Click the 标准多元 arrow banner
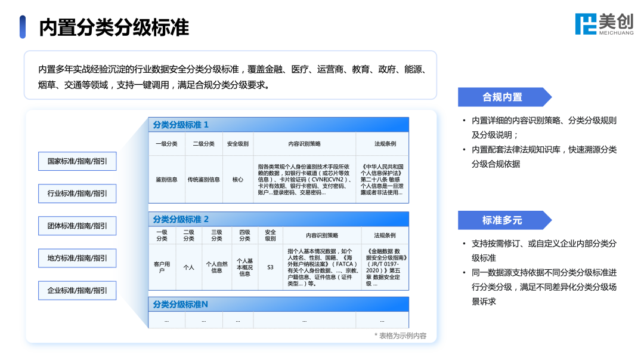644x363 pixels. point(503,220)
